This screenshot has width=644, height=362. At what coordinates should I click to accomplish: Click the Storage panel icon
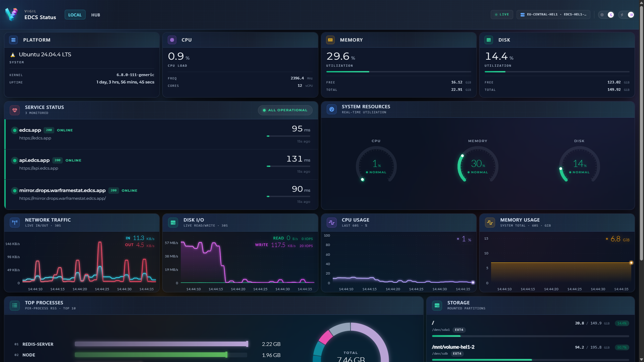(437, 305)
